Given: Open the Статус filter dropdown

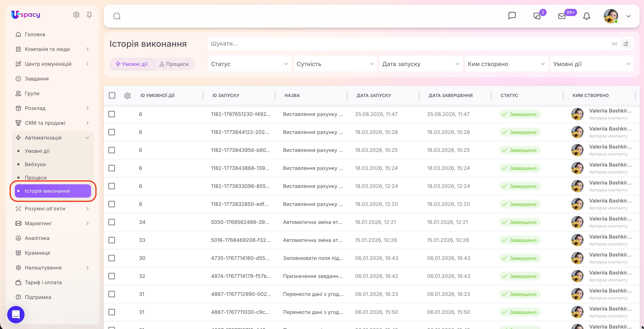Looking at the screenshot, I should coord(249,64).
